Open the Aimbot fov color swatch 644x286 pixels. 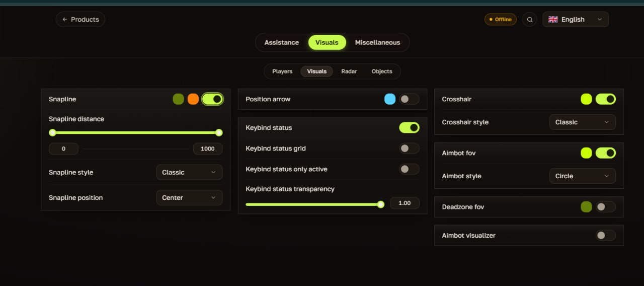click(x=586, y=153)
